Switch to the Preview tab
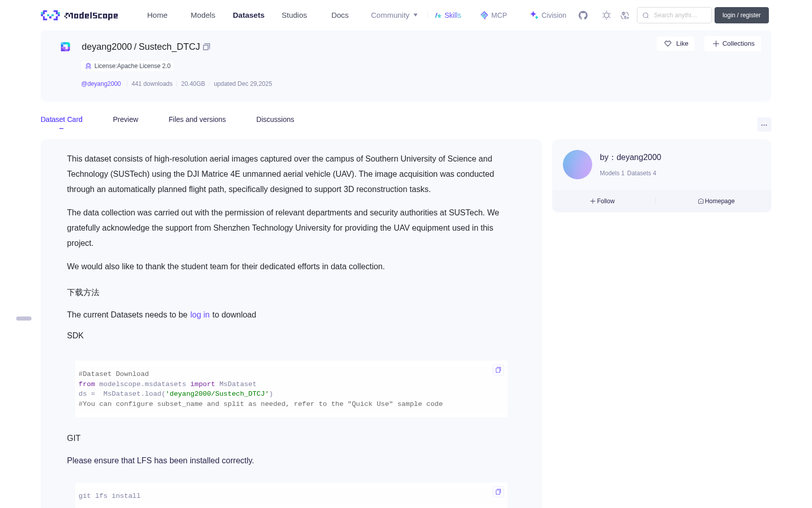 (x=125, y=119)
